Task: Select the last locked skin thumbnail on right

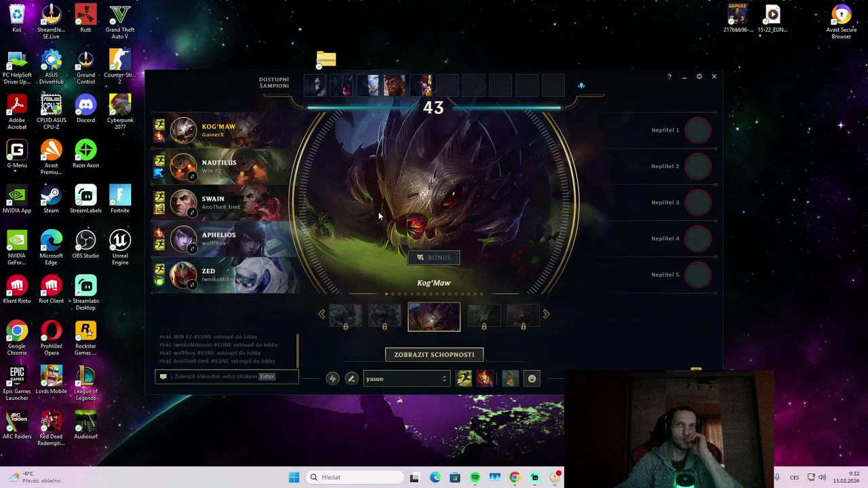Action: (x=523, y=317)
